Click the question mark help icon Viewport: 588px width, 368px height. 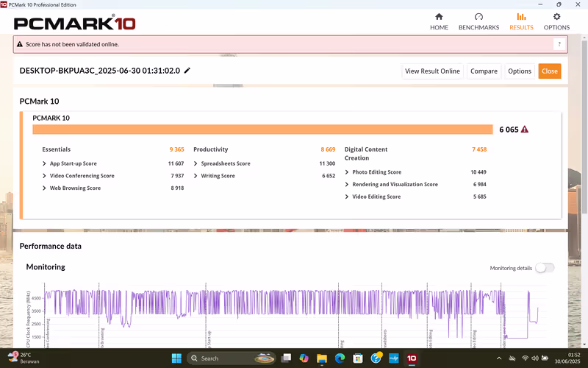[x=559, y=44]
